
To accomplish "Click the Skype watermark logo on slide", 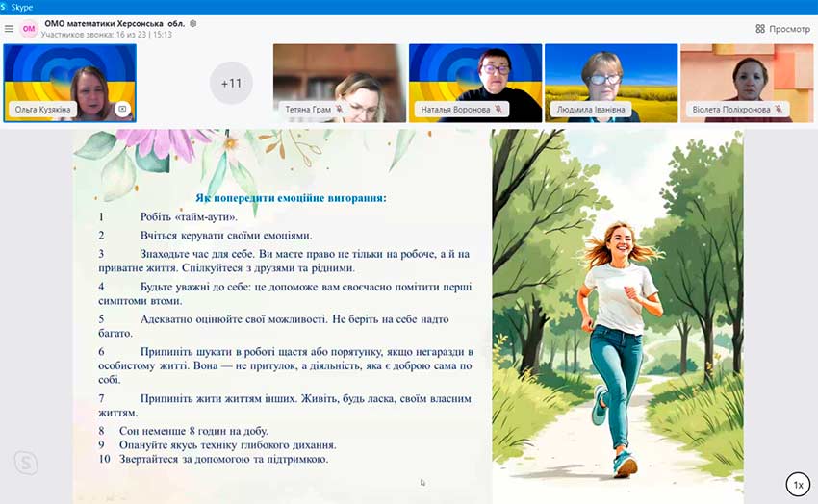I will click(26, 463).
